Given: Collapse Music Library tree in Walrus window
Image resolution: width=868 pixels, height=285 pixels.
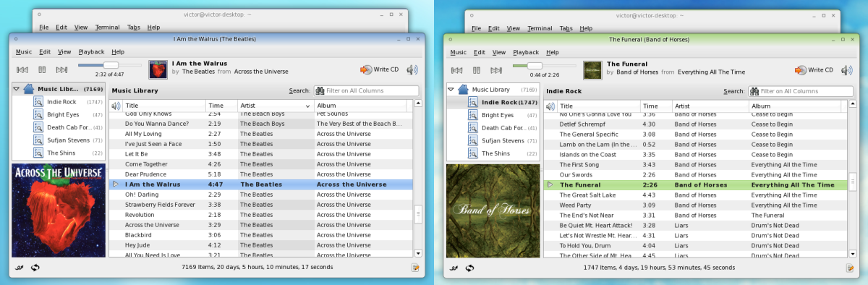Looking at the screenshot, I should point(17,89).
